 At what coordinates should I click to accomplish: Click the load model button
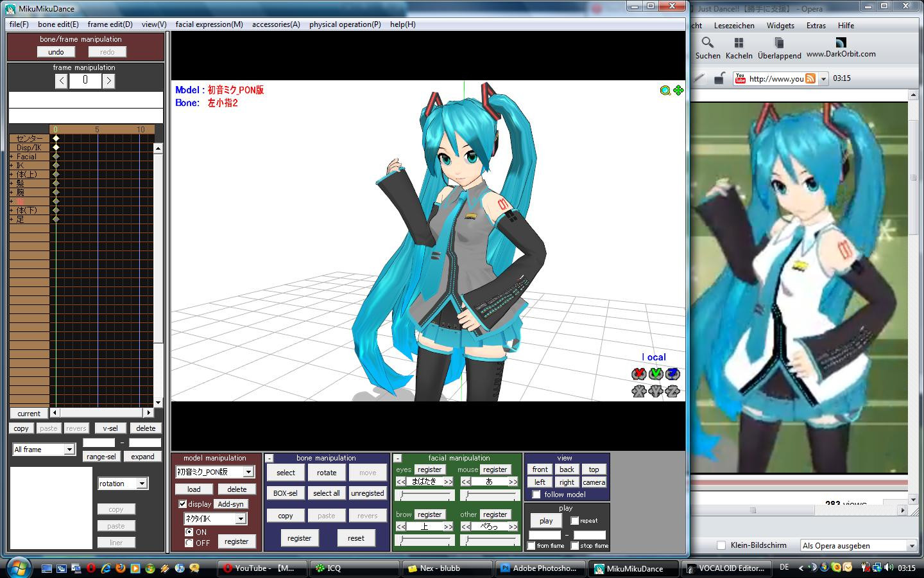click(x=194, y=489)
